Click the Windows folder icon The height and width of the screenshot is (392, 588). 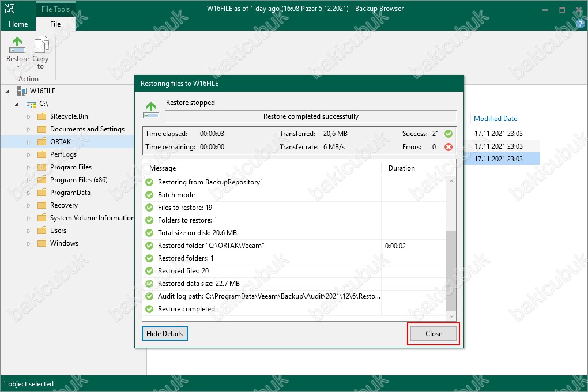(x=42, y=243)
